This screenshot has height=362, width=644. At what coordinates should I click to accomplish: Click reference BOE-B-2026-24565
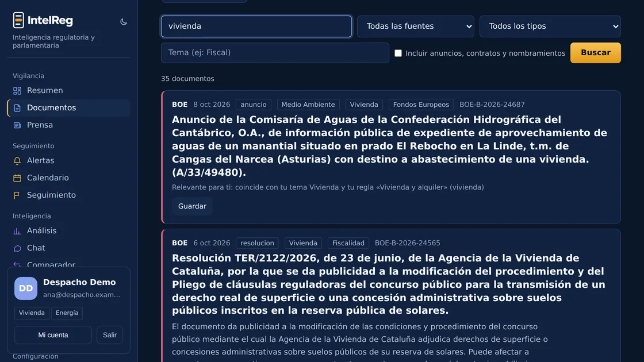408,243
